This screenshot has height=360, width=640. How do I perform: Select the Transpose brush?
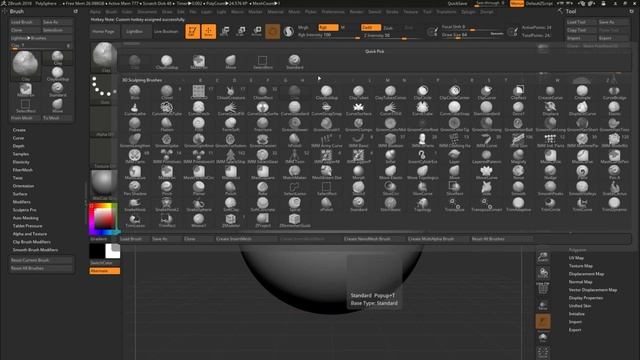(454, 204)
